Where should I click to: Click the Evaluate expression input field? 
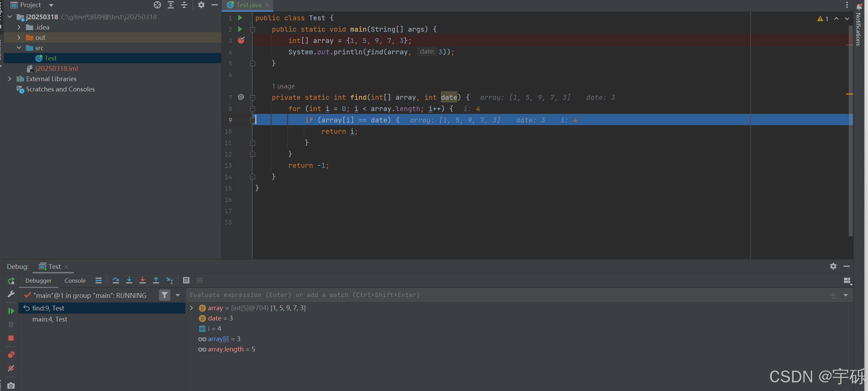[x=481, y=295]
